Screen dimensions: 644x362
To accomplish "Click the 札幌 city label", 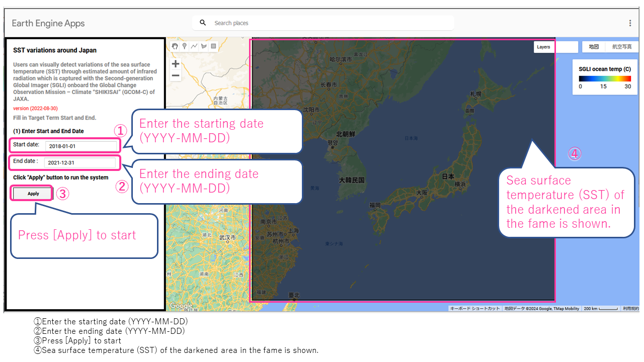I will (476, 94).
